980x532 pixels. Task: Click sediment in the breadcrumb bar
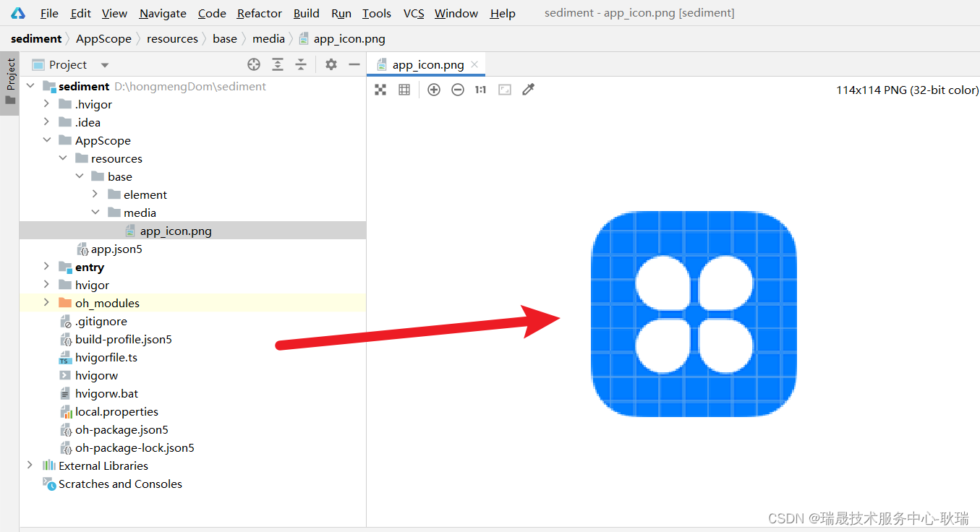point(36,39)
